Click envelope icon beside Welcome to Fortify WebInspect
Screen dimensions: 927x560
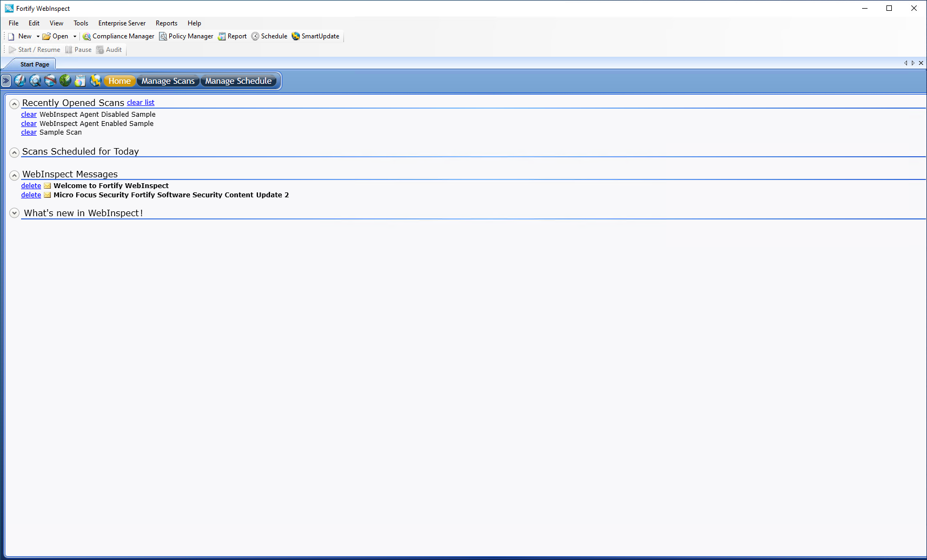(x=48, y=186)
